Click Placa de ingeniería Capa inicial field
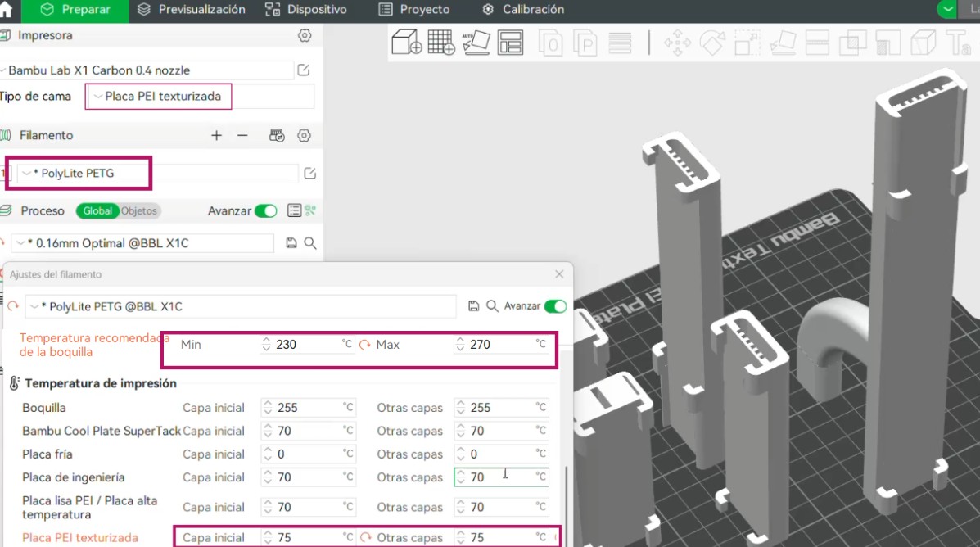The width and height of the screenshot is (980, 547). (x=308, y=477)
